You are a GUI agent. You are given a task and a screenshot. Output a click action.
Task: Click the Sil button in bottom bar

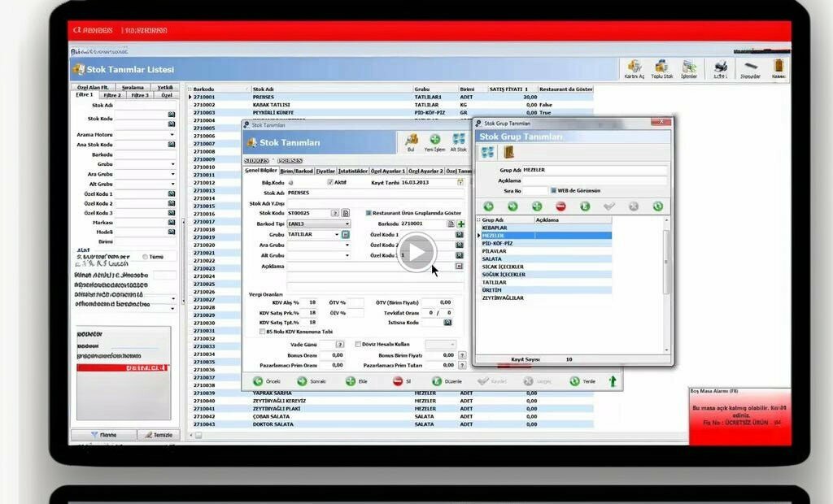tap(402, 381)
